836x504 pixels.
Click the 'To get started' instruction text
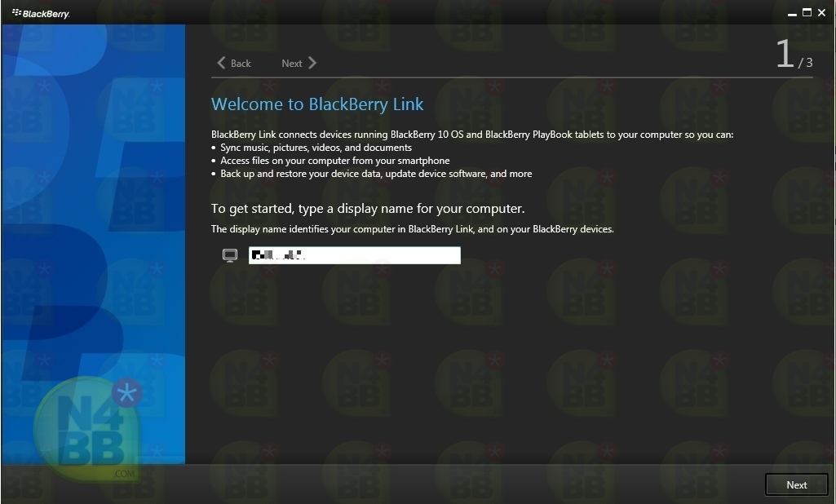tap(368, 209)
